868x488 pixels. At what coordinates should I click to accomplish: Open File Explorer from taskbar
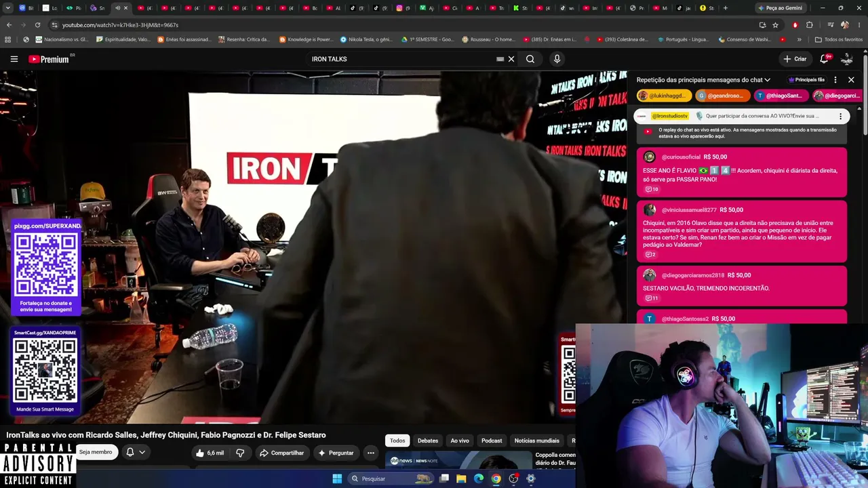(461, 479)
